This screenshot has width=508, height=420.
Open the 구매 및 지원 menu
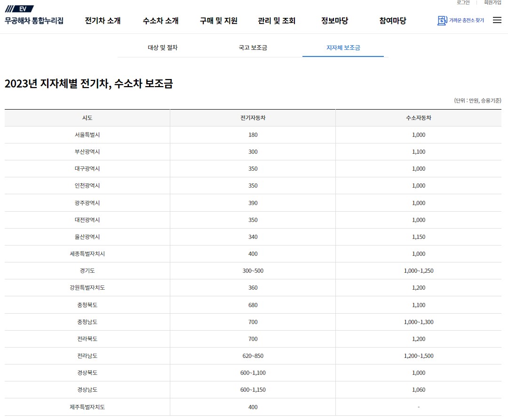click(218, 20)
